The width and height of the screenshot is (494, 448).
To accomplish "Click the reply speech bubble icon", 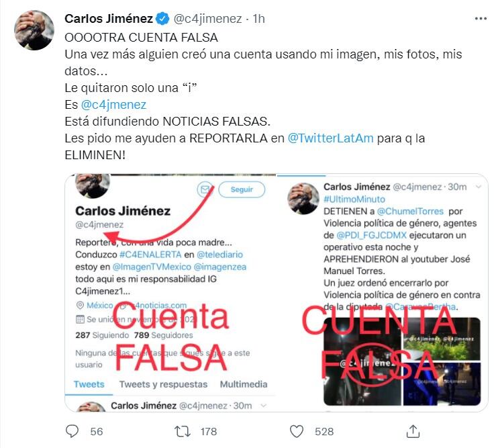I will click(x=72, y=431).
